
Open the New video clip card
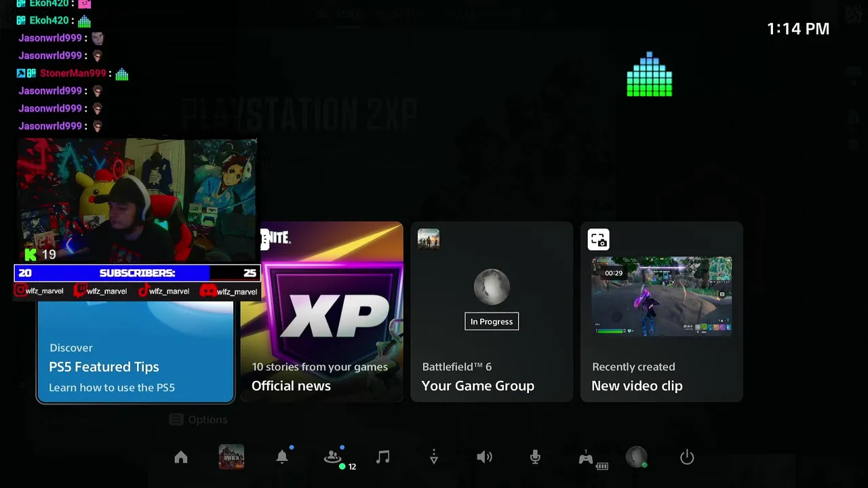click(x=661, y=312)
